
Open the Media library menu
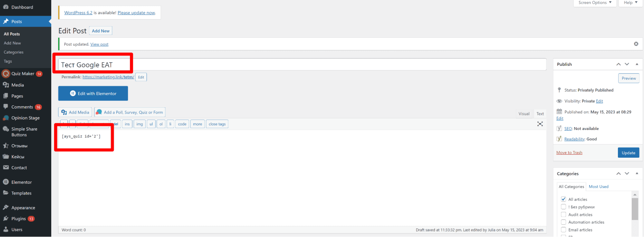point(17,85)
